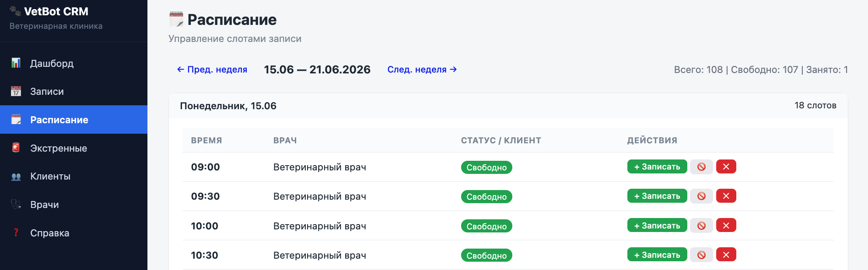Click the Расписание sidebar calendar icon
This screenshot has width=868, height=270.
click(16, 119)
